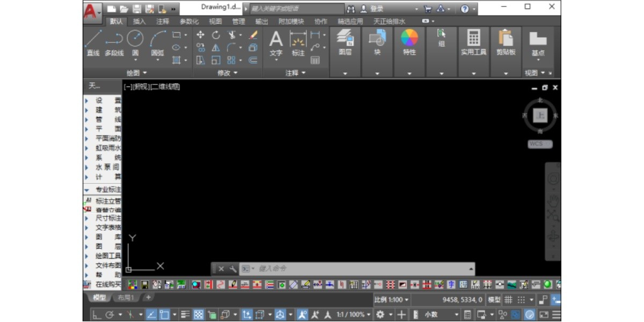The image size is (644, 322).
Task: Click the Offset tool icon
Action: click(x=253, y=60)
